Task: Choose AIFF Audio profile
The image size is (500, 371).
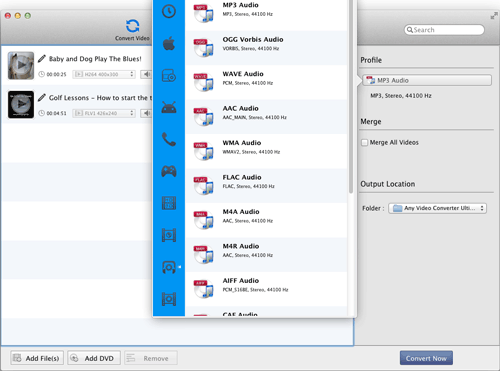Action: tap(266, 289)
